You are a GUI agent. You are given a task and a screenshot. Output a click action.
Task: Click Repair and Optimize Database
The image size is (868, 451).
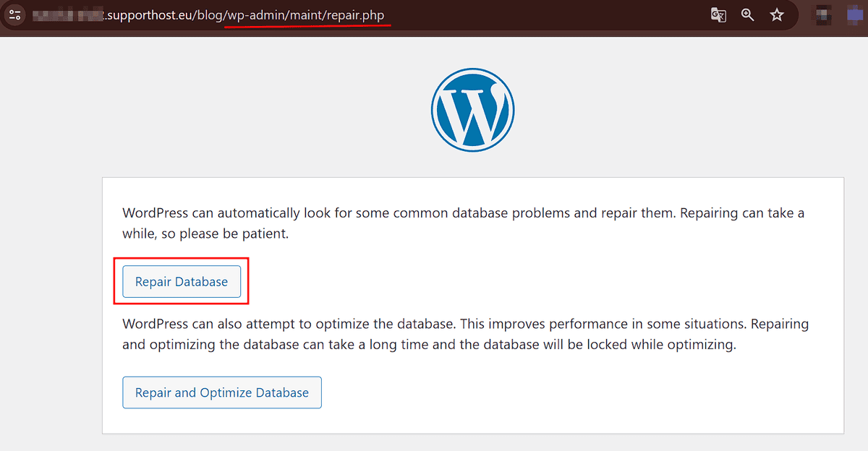point(221,392)
